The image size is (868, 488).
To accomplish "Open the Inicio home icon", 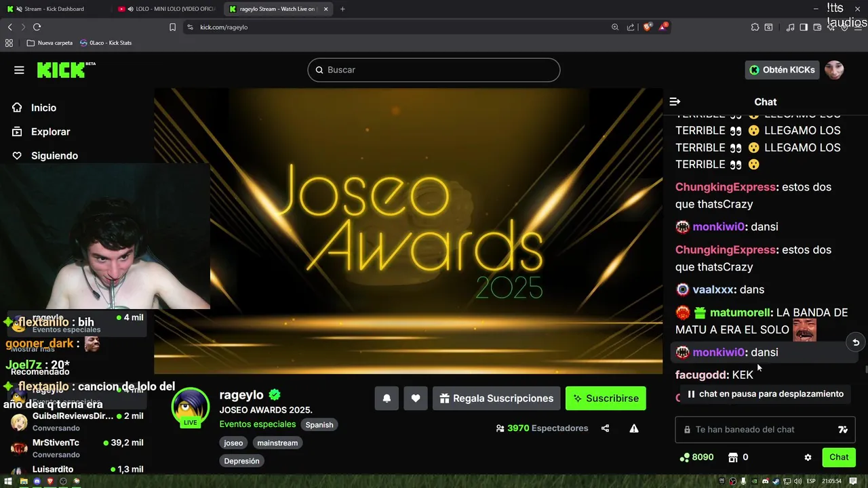I will click(18, 108).
